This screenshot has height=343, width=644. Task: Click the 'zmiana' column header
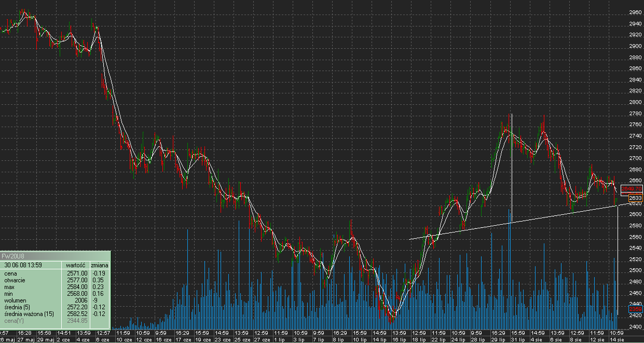click(99, 265)
